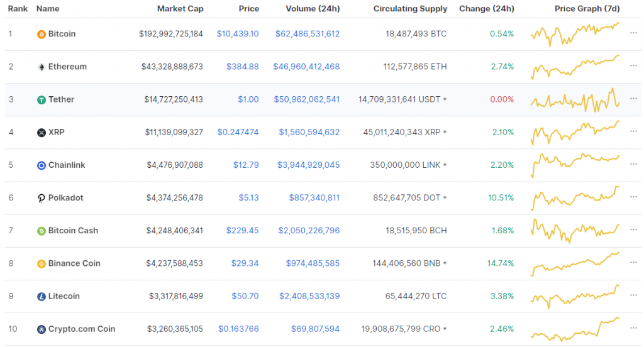
Task: Sort table by Change (24h) column header
Action: (486, 9)
